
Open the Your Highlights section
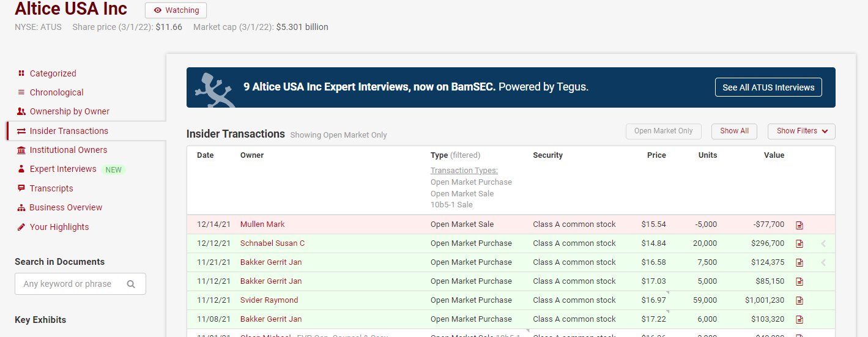[59, 227]
